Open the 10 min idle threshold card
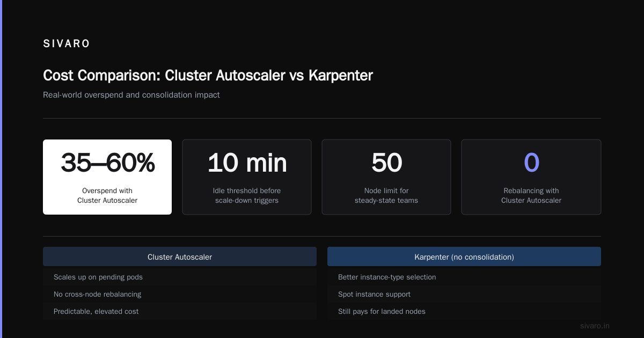The height and width of the screenshot is (338, 644). 247,177
